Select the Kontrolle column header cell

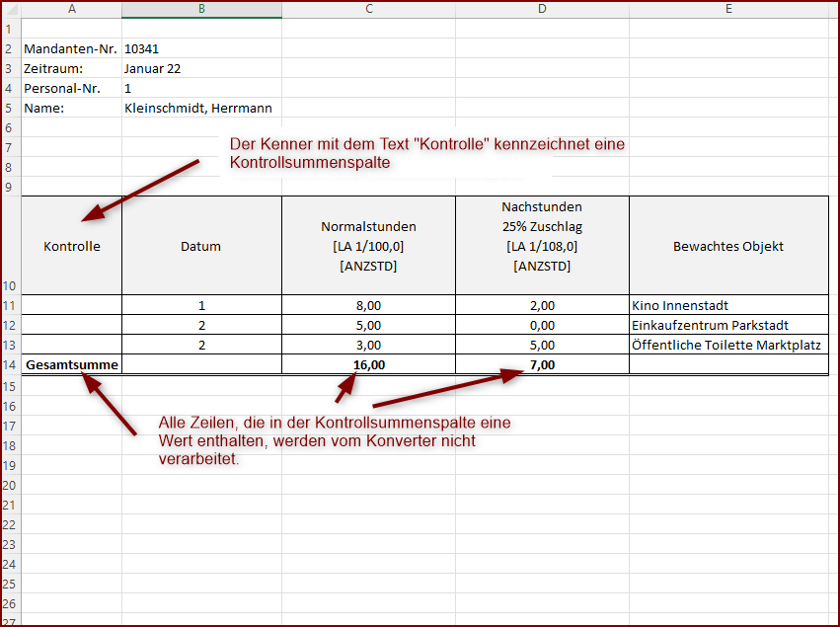pos(71,246)
